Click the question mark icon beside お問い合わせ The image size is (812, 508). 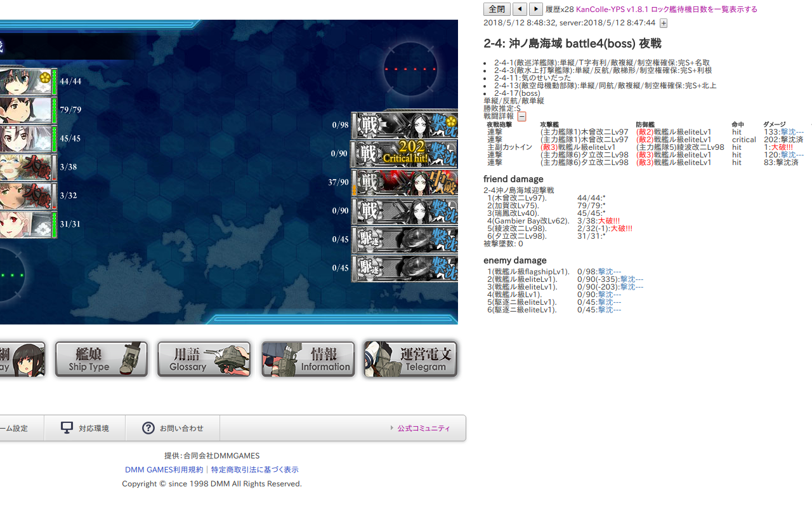coord(147,427)
